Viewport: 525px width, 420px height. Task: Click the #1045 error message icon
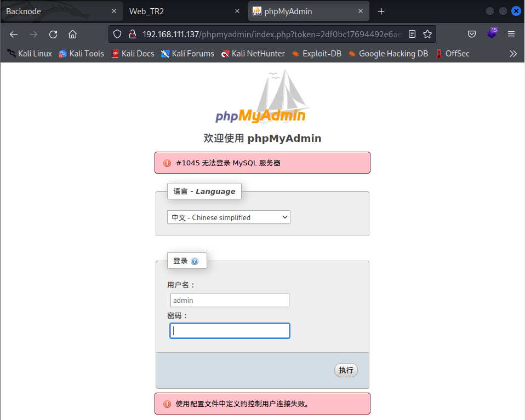coord(167,163)
